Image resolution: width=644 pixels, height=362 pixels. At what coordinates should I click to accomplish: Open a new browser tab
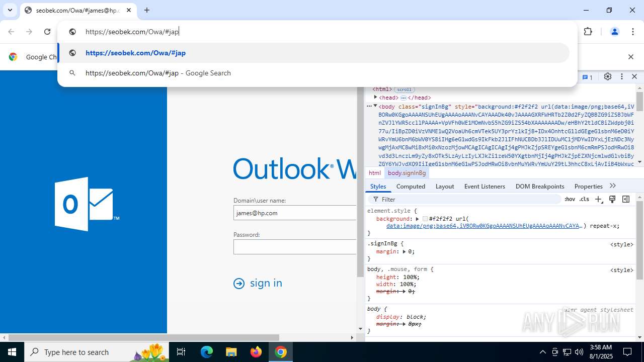147,10
